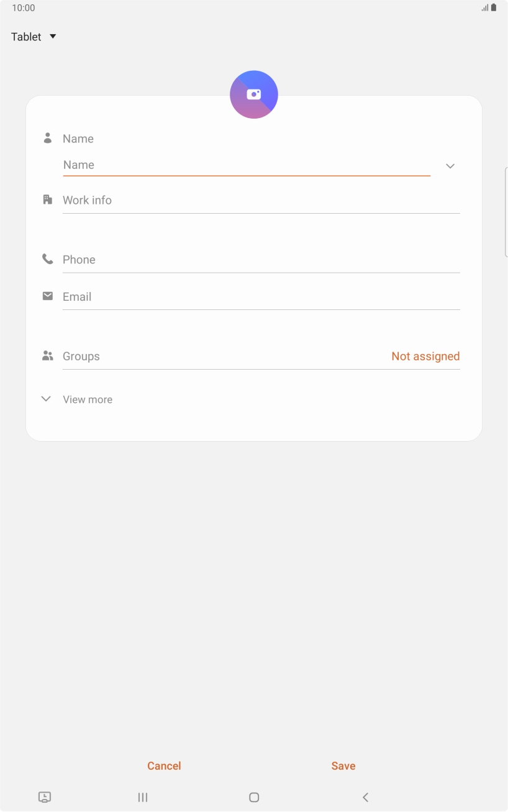Open the Tablet storage location dropdown
This screenshot has height=812, width=508.
(34, 36)
